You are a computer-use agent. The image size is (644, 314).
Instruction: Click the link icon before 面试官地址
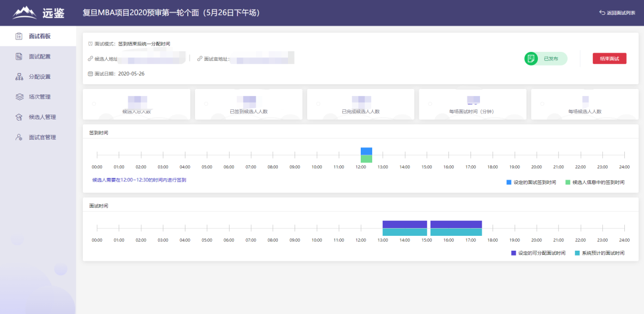click(200, 59)
